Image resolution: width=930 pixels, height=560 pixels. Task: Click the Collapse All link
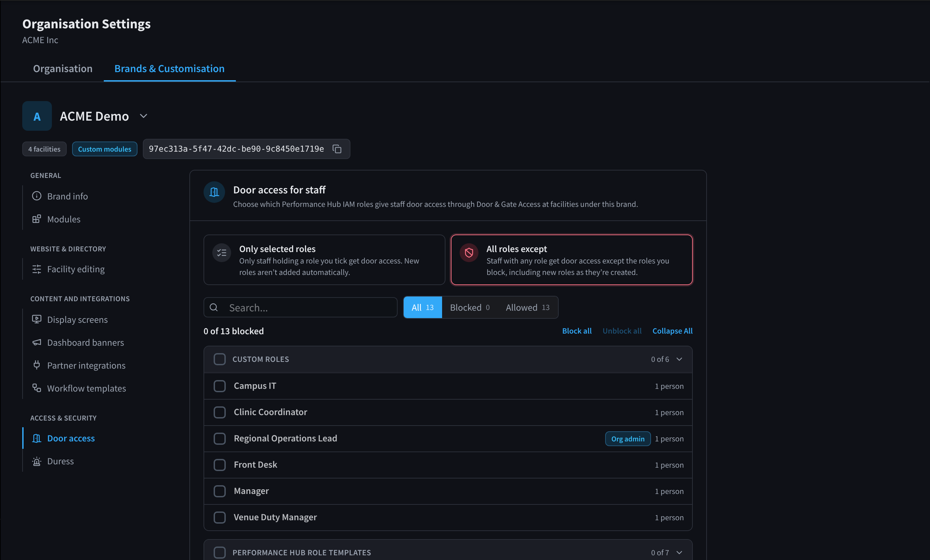click(672, 331)
